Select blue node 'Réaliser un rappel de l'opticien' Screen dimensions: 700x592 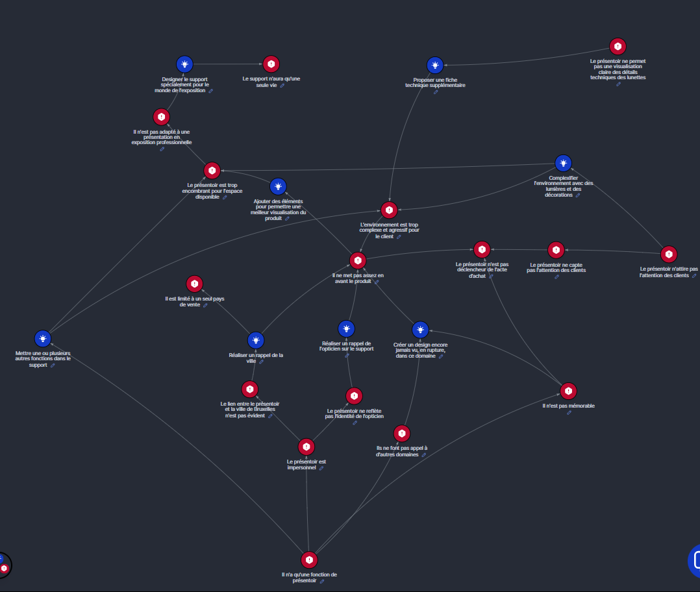pyautogui.click(x=347, y=329)
